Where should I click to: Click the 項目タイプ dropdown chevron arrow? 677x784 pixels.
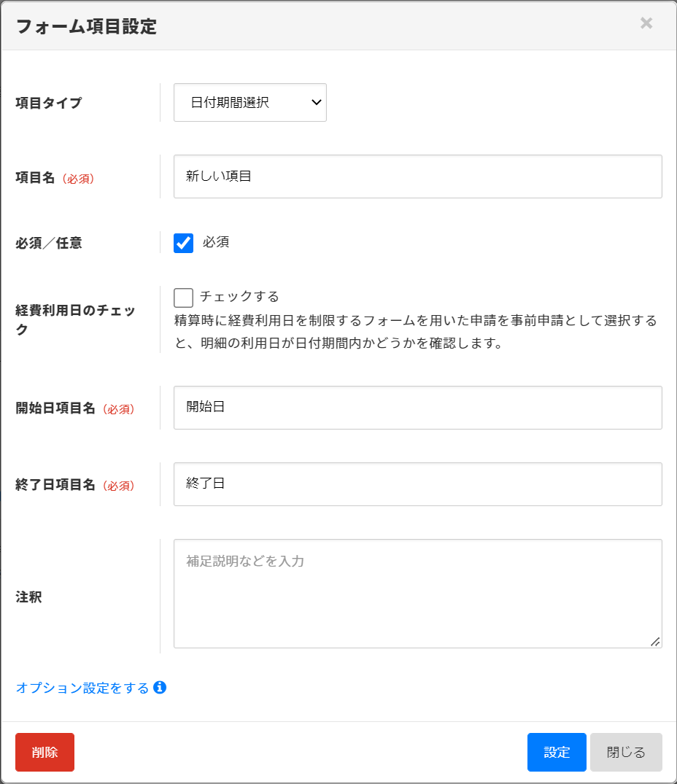click(316, 103)
